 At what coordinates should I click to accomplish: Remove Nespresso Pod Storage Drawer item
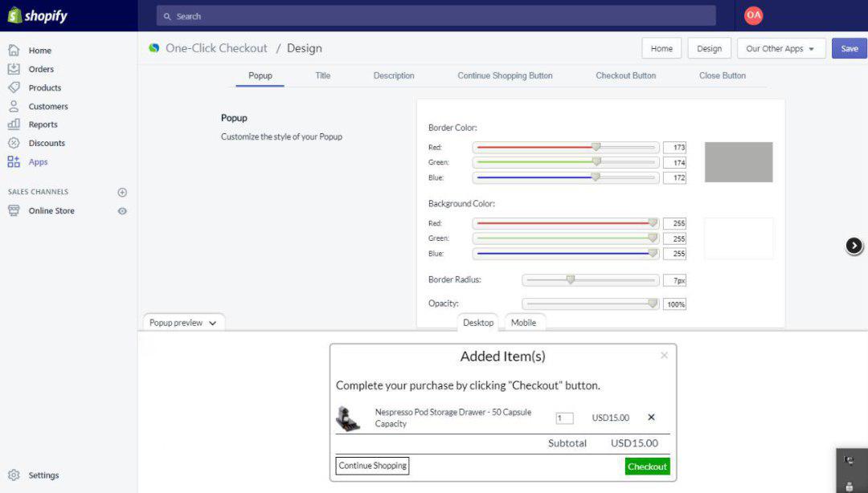(651, 418)
